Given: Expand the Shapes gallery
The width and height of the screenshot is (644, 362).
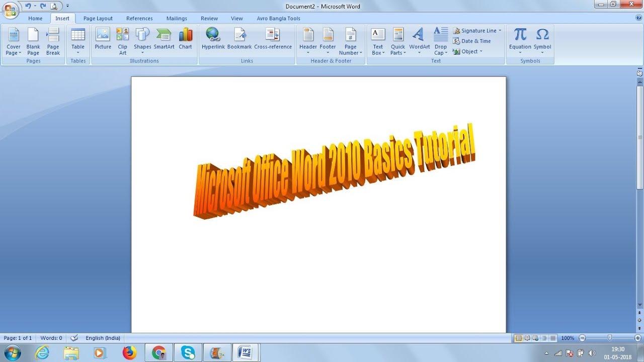Looking at the screenshot, I should [x=142, y=41].
